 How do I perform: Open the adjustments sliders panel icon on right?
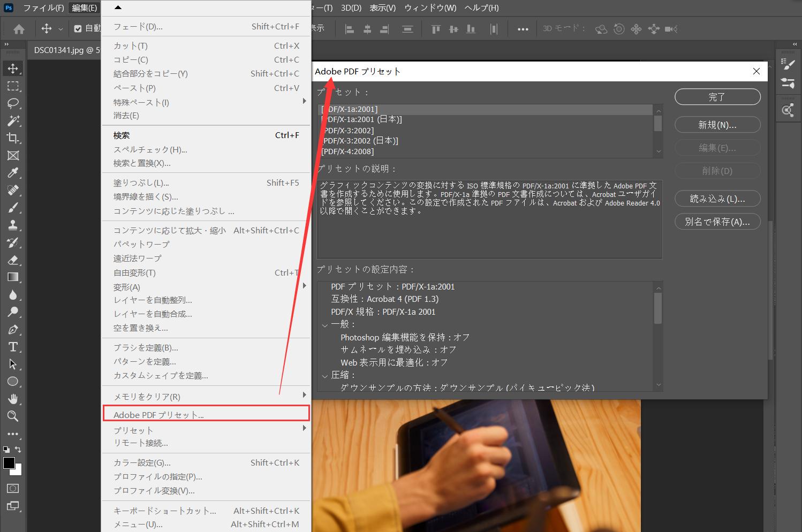coord(788,83)
